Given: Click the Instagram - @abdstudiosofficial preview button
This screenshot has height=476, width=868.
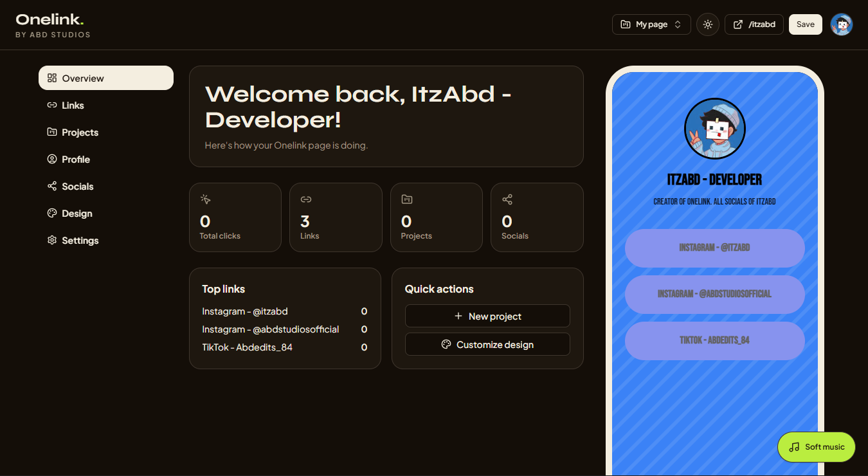Looking at the screenshot, I should (715, 294).
